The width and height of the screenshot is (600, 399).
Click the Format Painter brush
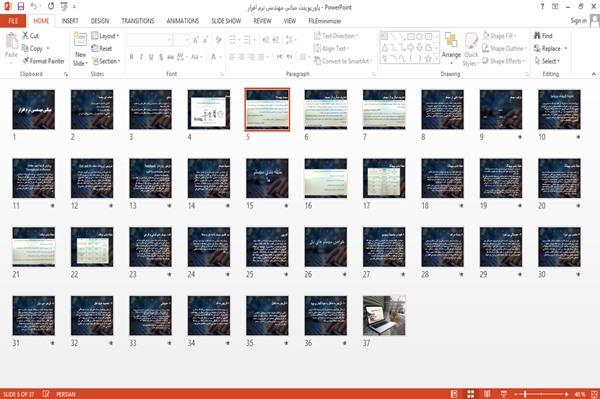pos(25,61)
